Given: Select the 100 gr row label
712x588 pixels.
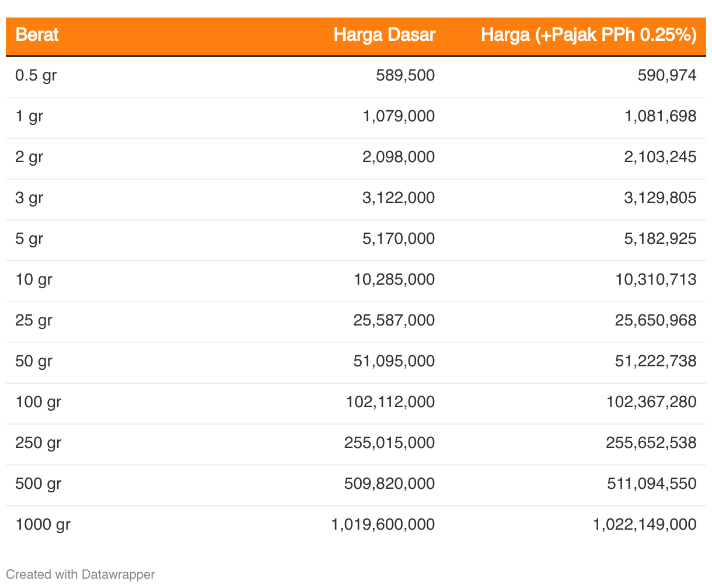Looking at the screenshot, I should click(x=38, y=402).
